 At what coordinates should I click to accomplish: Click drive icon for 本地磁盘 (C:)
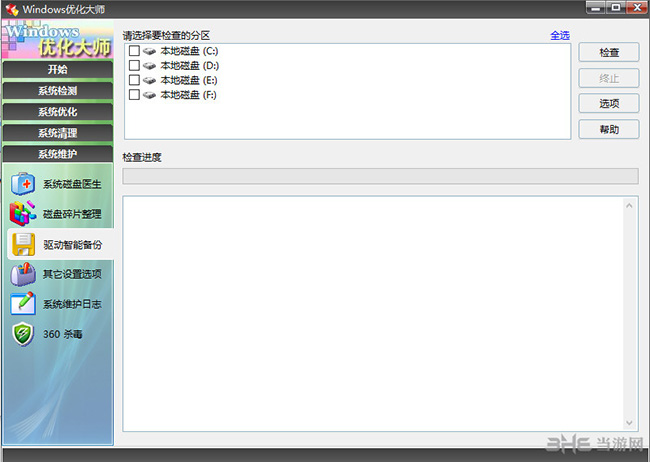coord(149,51)
